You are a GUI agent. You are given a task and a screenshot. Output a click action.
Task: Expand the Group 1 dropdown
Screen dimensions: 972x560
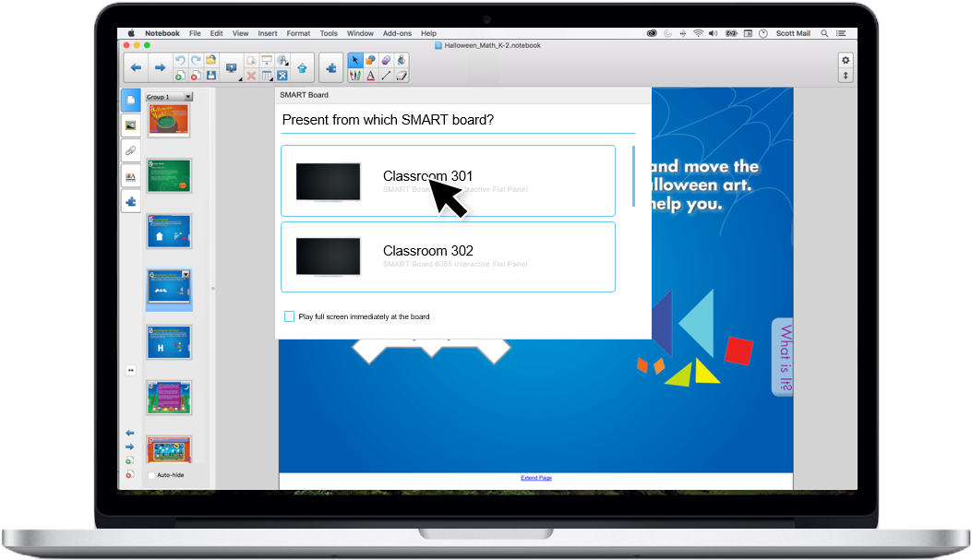(188, 97)
